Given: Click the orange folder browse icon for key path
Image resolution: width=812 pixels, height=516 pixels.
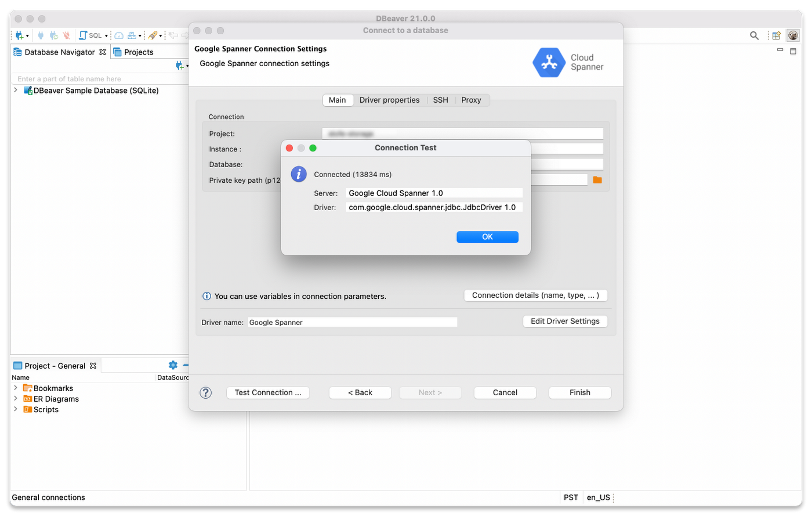Looking at the screenshot, I should point(597,180).
